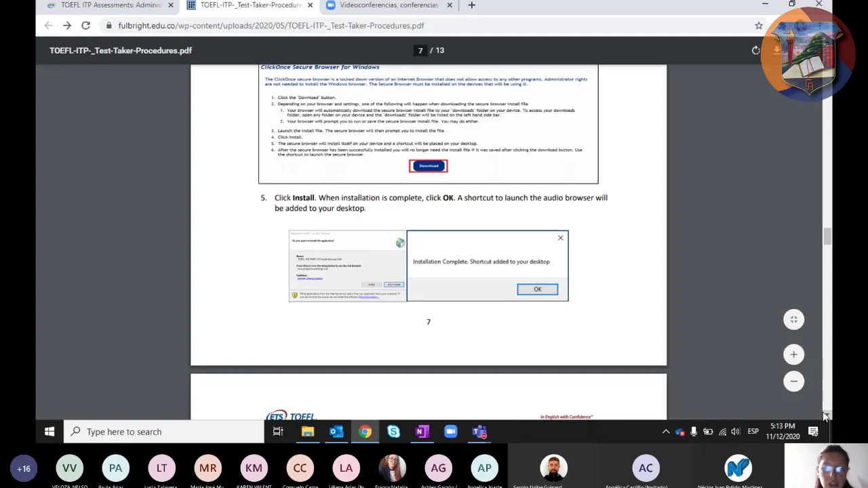This screenshot has height=488, width=868.
Task: Switch ESP keyboard language indicator
Action: (753, 432)
